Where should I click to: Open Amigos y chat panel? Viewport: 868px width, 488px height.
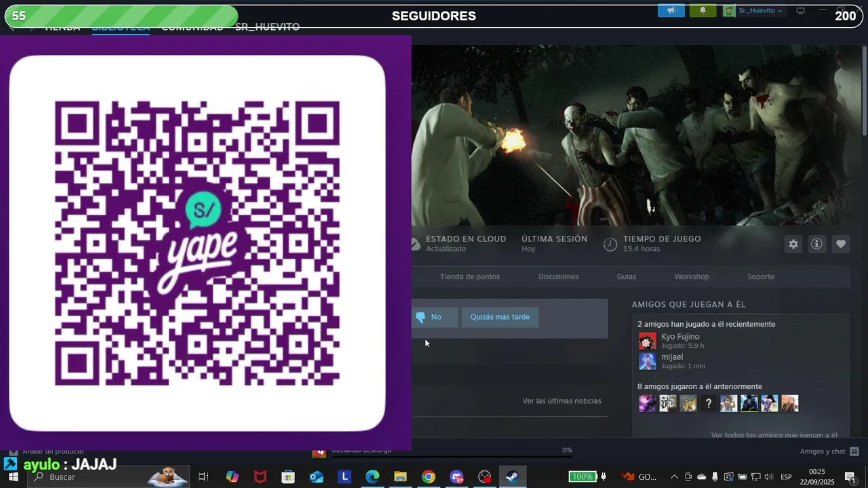[829, 451]
